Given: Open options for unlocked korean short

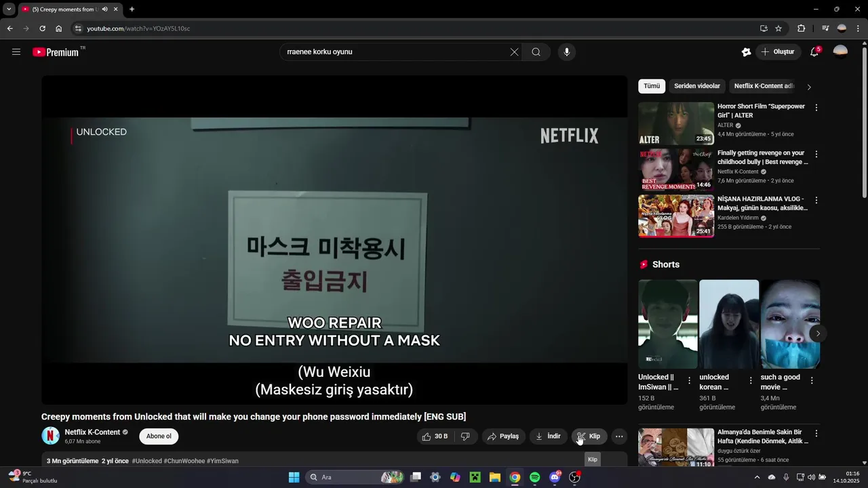Looking at the screenshot, I should [751, 381].
